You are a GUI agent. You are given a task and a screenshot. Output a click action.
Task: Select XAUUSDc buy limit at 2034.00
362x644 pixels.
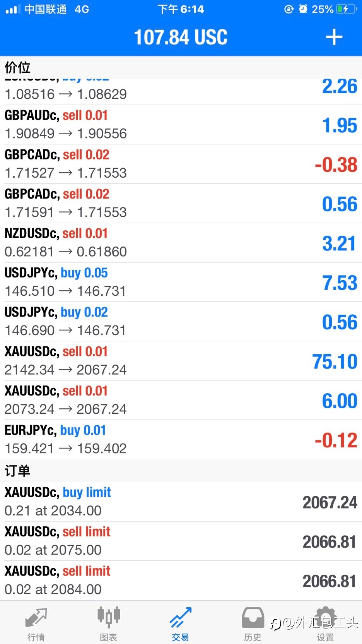pos(181,502)
